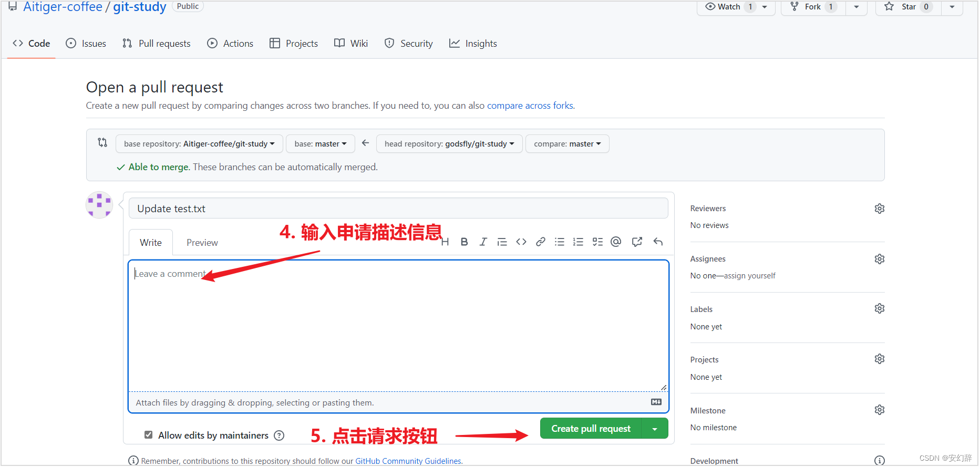Image resolution: width=980 pixels, height=467 pixels.
Task: Open the Security tab
Action: coord(409,44)
